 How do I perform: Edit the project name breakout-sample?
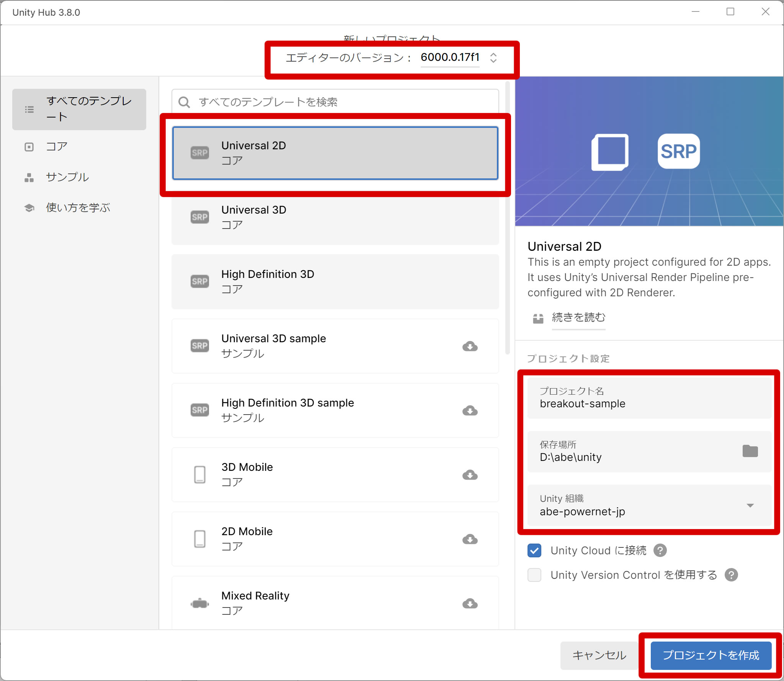click(x=649, y=398)
